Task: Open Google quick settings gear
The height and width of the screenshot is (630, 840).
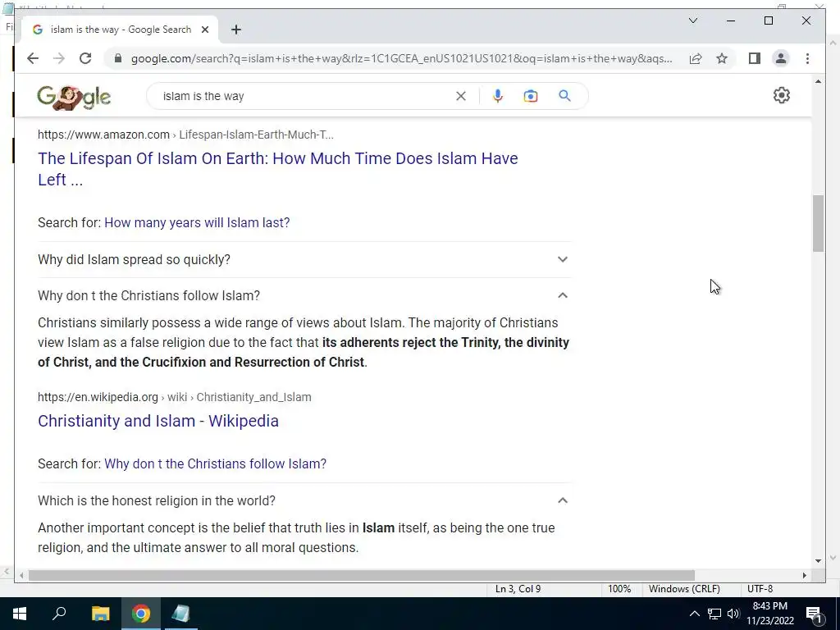Action: click(782, 95)
